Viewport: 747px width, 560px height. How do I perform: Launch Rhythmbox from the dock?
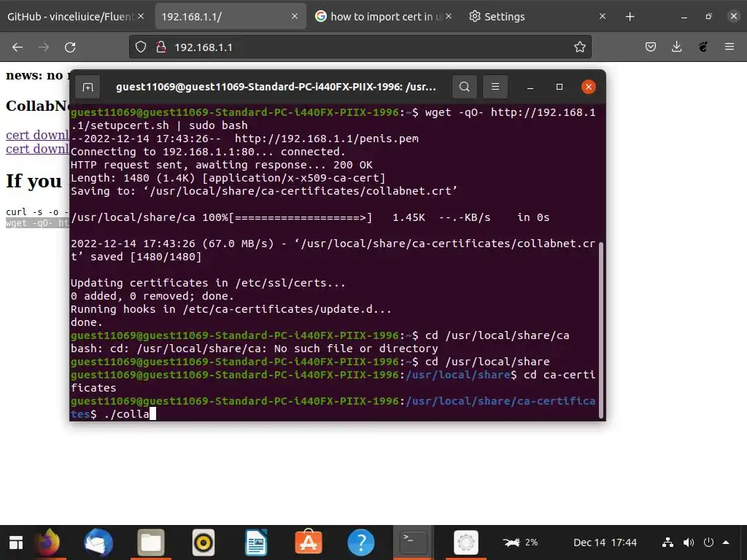click(204, 542)
